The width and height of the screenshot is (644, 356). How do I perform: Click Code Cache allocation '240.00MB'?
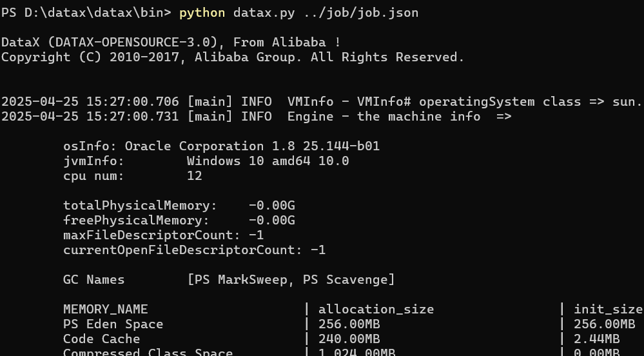click(349, 339)
